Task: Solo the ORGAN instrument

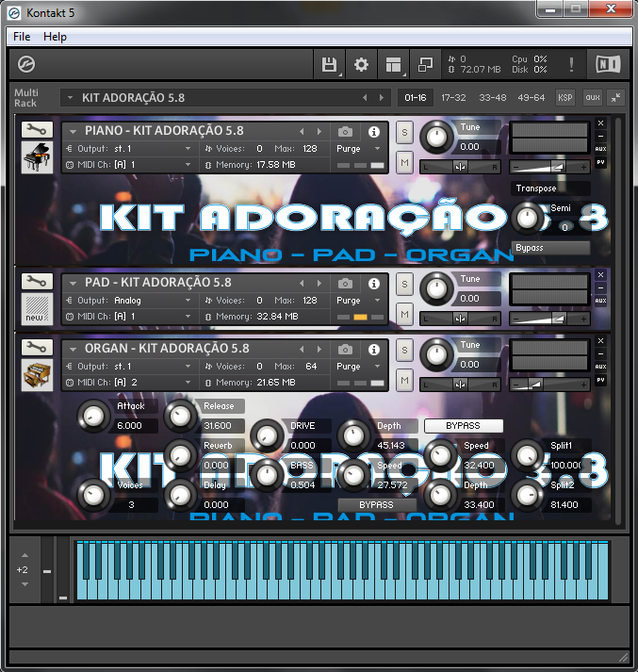Action: click(404, 351)
